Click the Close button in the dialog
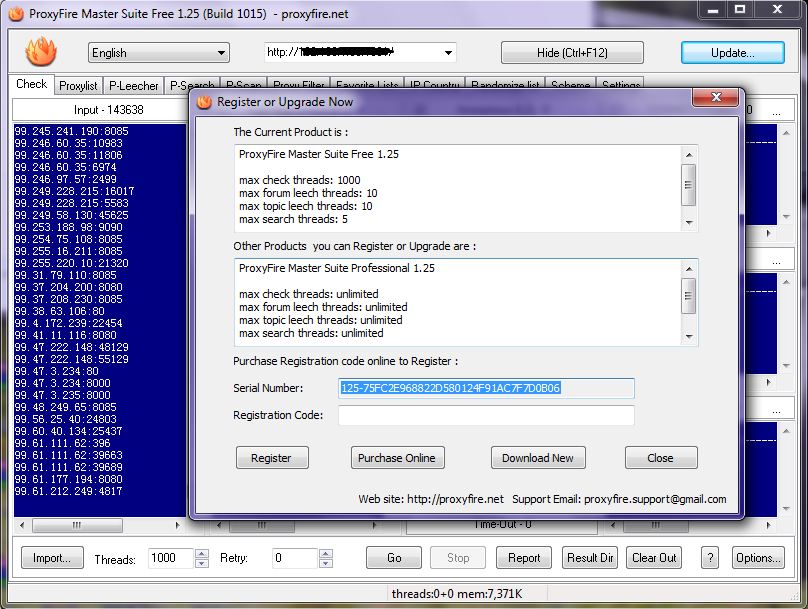Screen dimensions: 808x609 661,458
